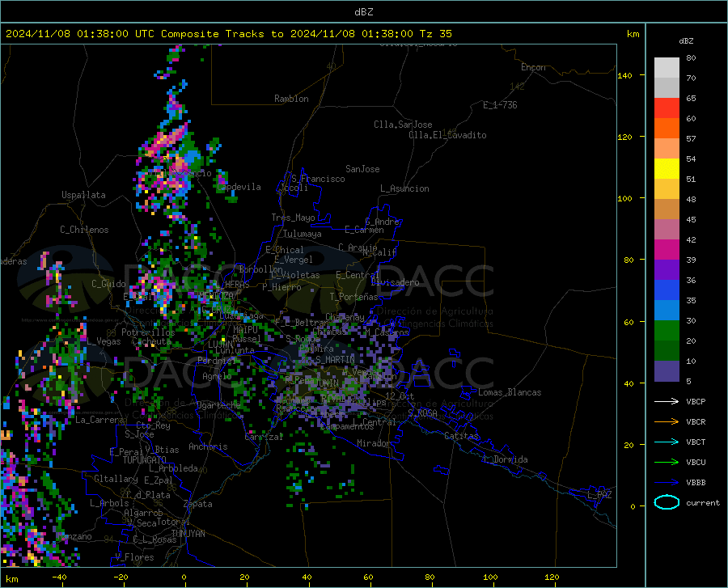Click the 'dBZ' heading above the color scale

[686, 40]
